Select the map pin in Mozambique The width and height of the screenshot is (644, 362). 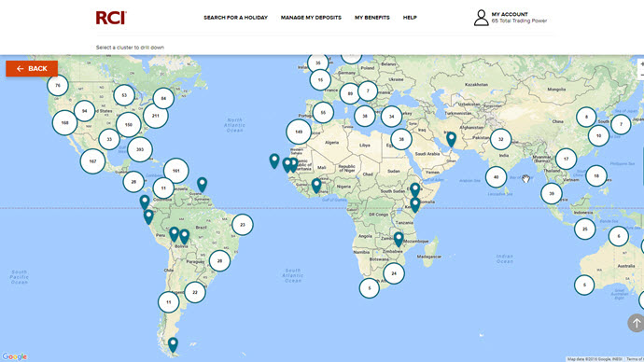(399, 239)
